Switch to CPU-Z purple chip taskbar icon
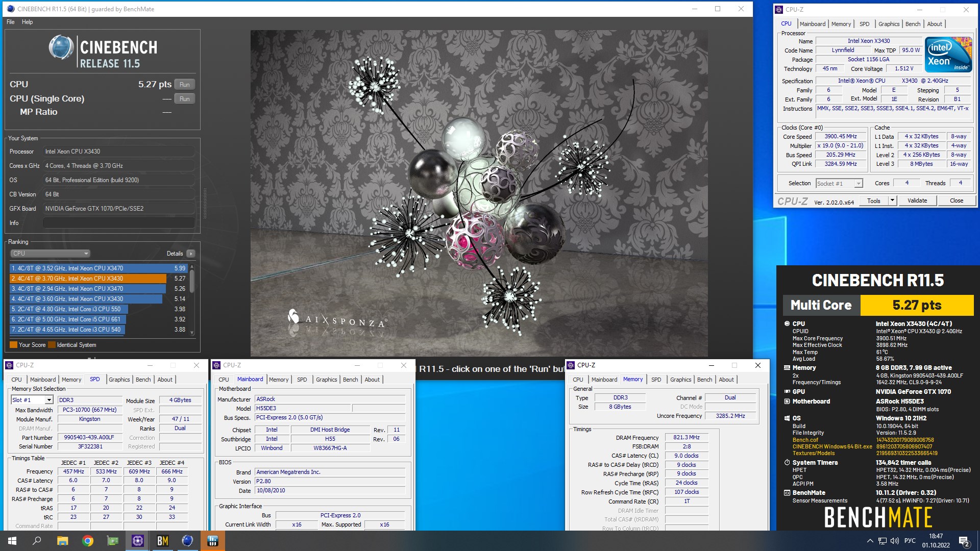Image resolution: width=980 pixels, height=551 pixels. coord(137,541)
